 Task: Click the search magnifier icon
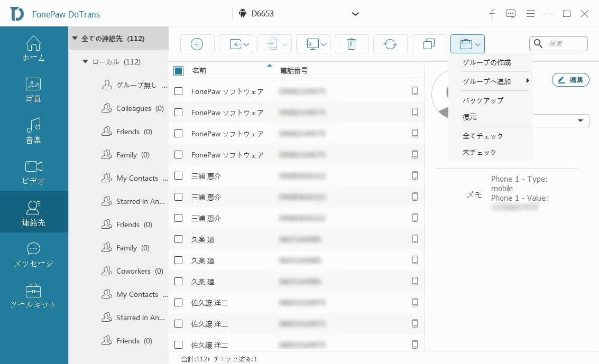tap(538, 43)
